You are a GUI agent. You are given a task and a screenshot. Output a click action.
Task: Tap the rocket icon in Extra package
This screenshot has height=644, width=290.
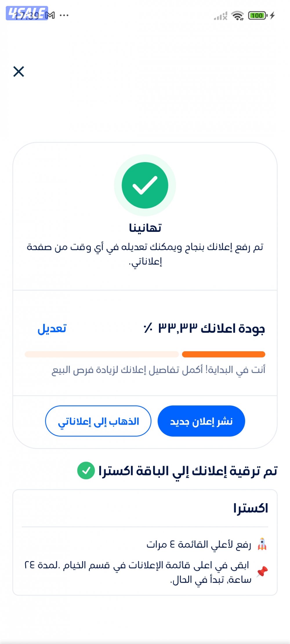coord(262,544)
